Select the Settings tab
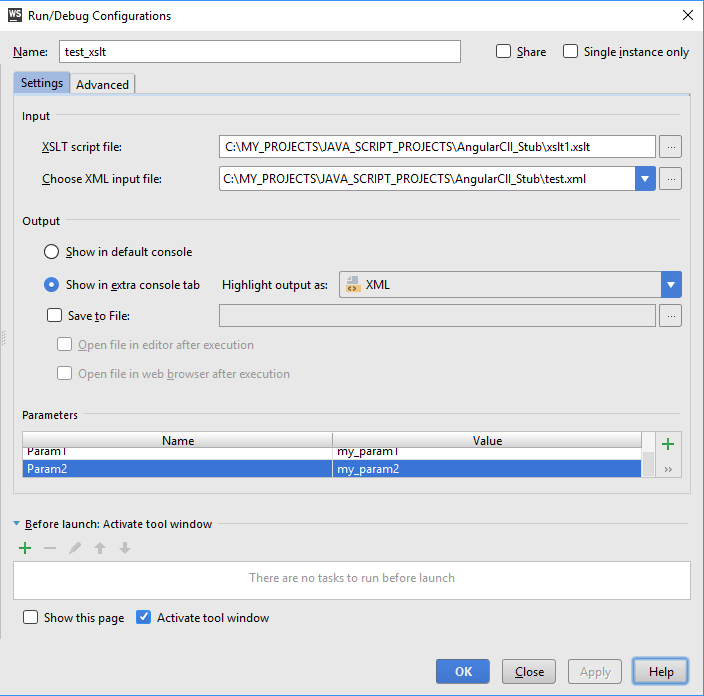The height and width of the screenshot is (696, 704). pyautogui.click(x=42, y=84)
